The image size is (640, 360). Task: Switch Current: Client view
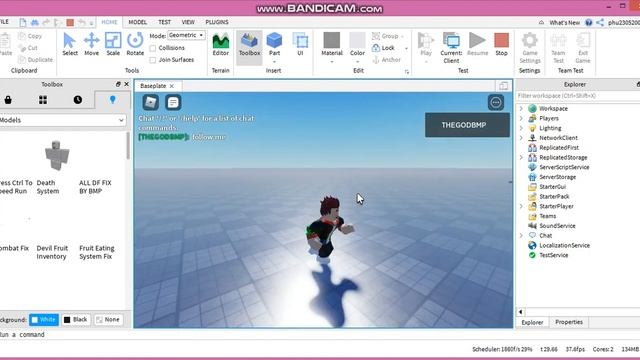click(x=451, y=48)
